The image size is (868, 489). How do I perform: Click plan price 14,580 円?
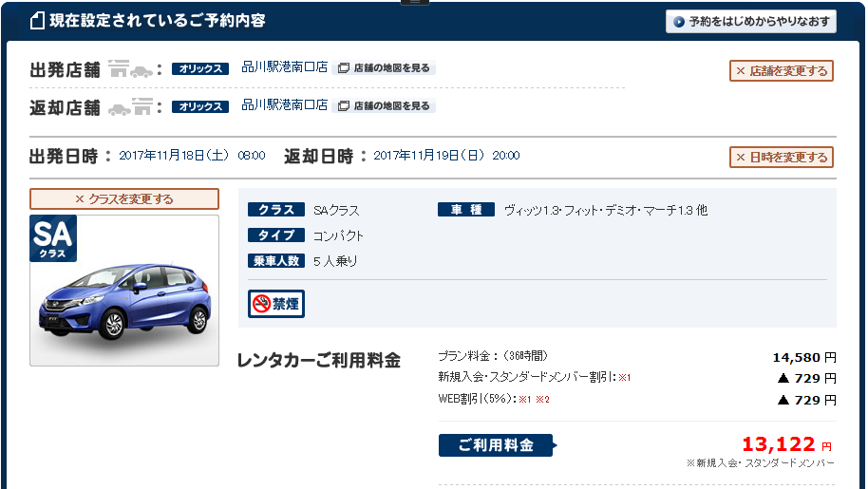(804, 357)
